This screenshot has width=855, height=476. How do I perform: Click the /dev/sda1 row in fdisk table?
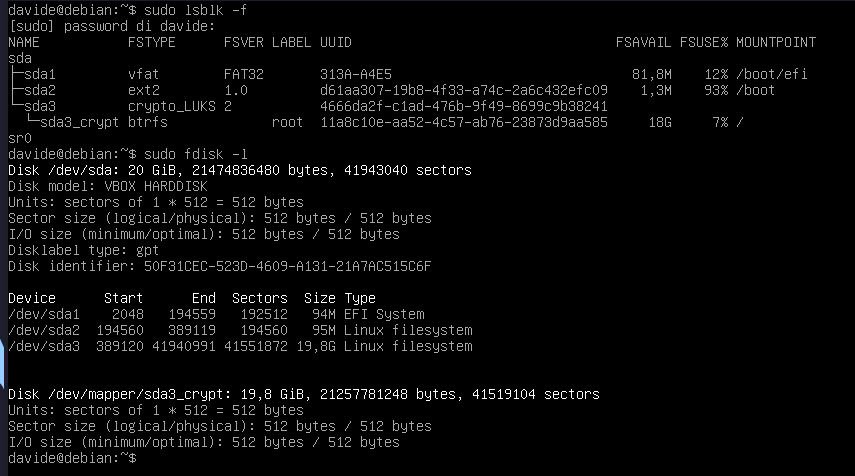pyautogui.click(x=216, y=315)
